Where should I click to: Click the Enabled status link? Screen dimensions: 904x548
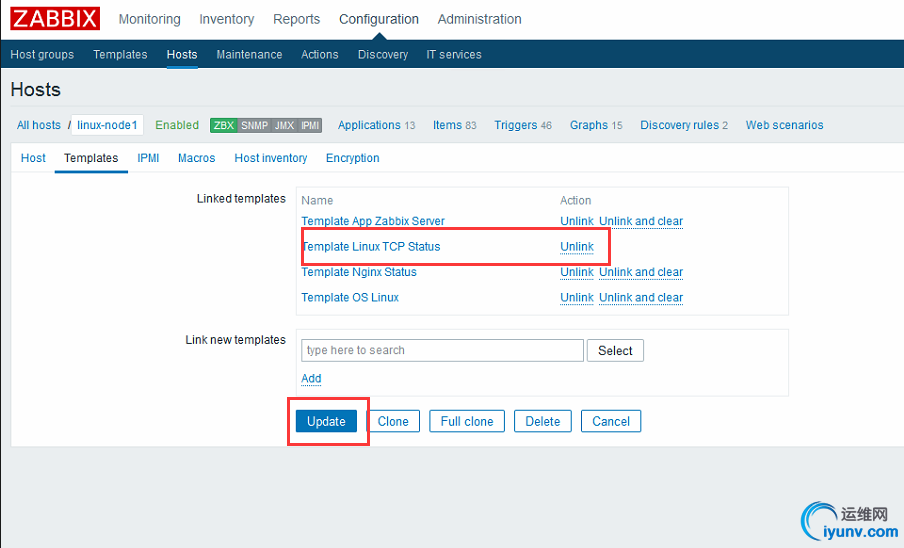click(x=177, y=125)
